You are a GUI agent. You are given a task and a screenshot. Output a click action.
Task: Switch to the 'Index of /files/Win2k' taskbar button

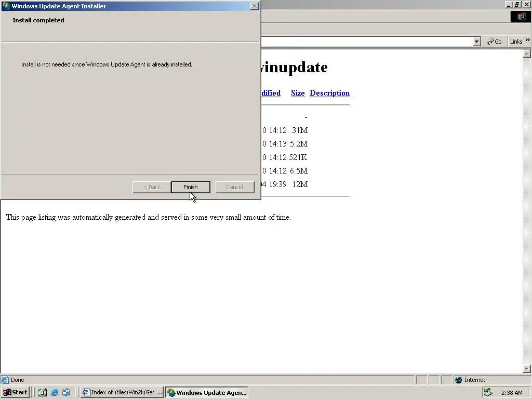pos(123,392)
